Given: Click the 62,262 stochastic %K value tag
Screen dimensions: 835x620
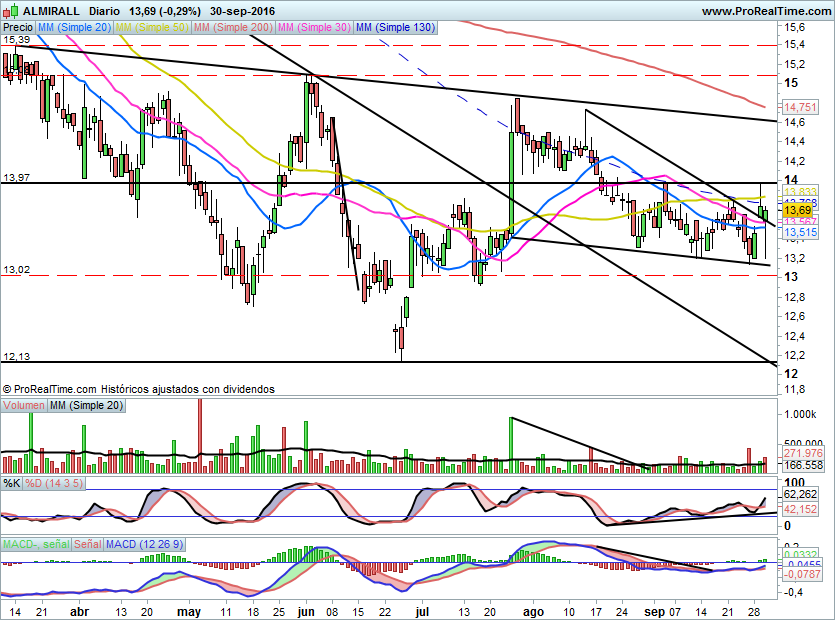Looking at the screenshot, I should point(800,494).
